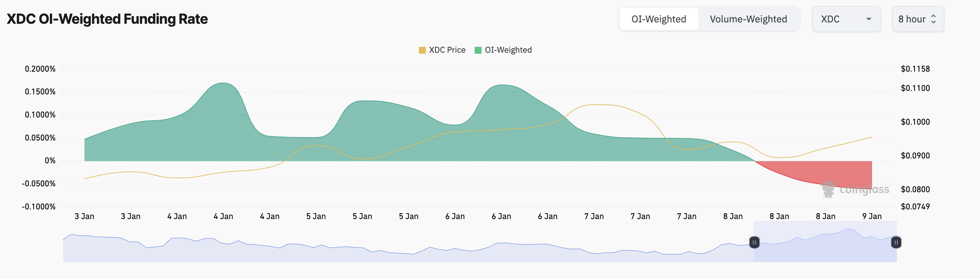Click the XDC dropdown arrow

pyautogui.click(x=869, y=19)
